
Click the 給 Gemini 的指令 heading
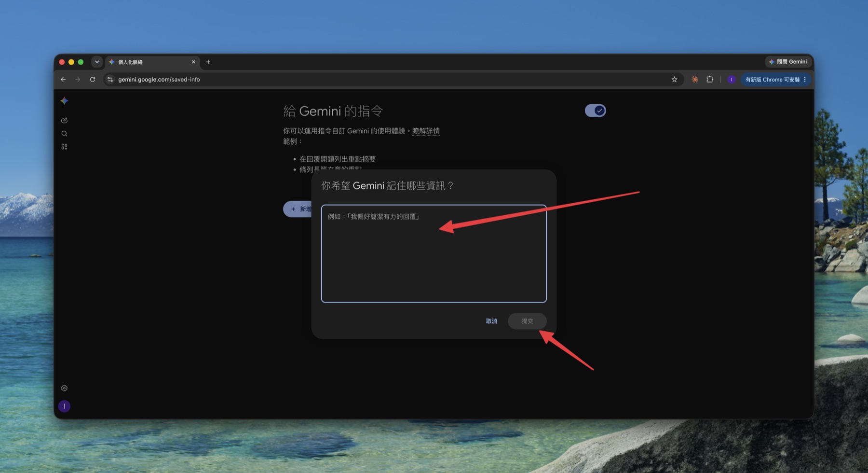[x=333, y=111]
